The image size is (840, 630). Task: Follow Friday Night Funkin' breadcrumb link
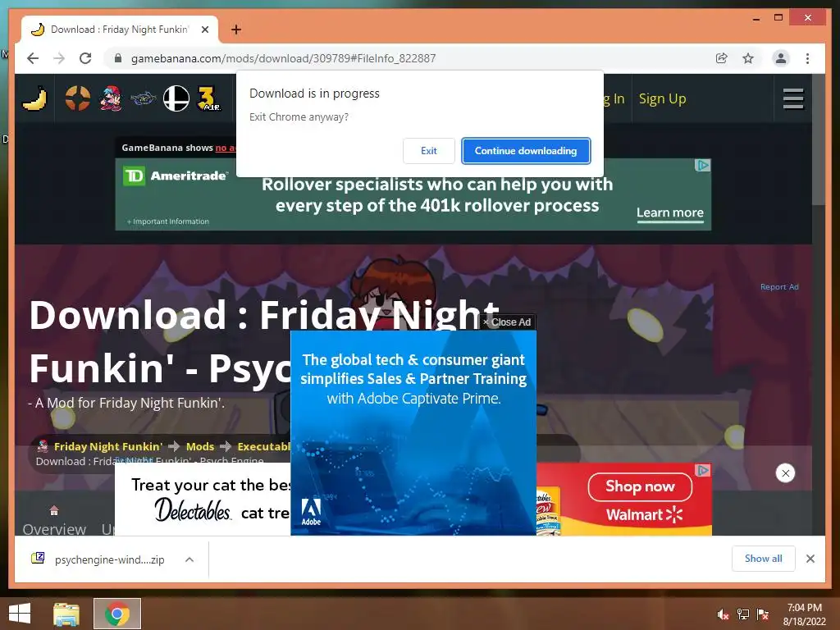click(107, 446)
